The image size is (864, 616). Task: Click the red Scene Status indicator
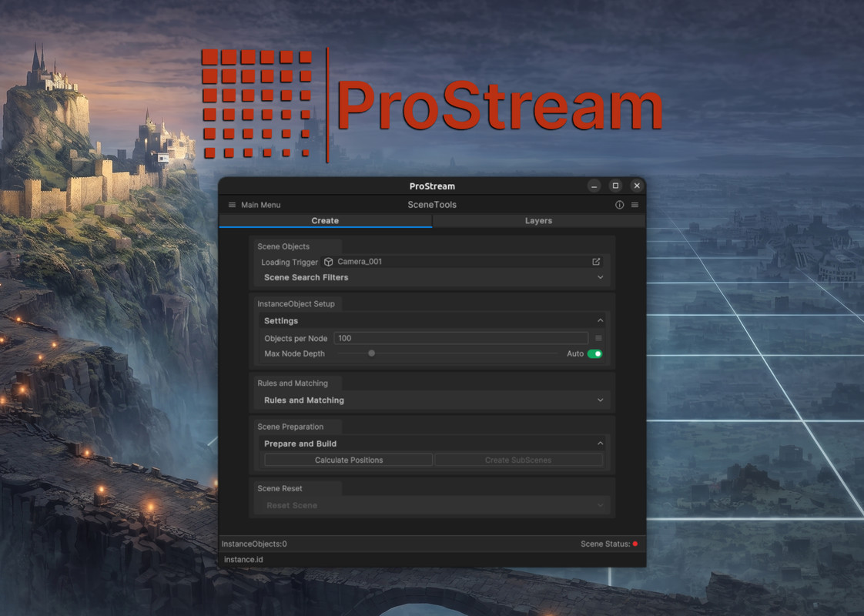635,544
